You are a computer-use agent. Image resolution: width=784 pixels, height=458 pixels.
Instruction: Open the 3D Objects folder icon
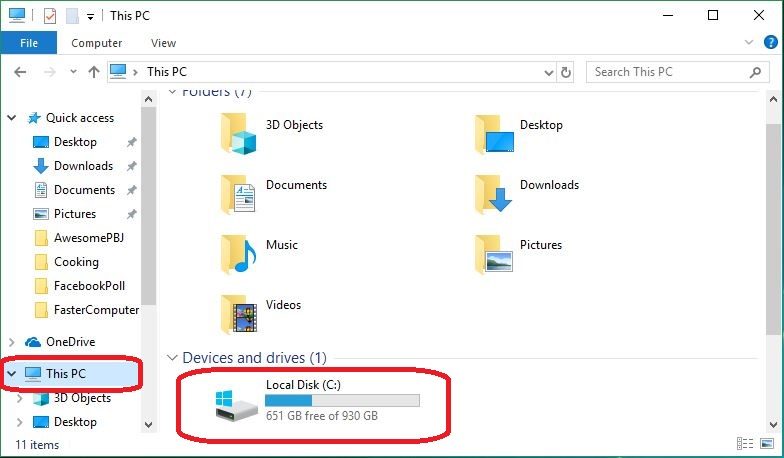pyautogui.click(x=238, y=134)
